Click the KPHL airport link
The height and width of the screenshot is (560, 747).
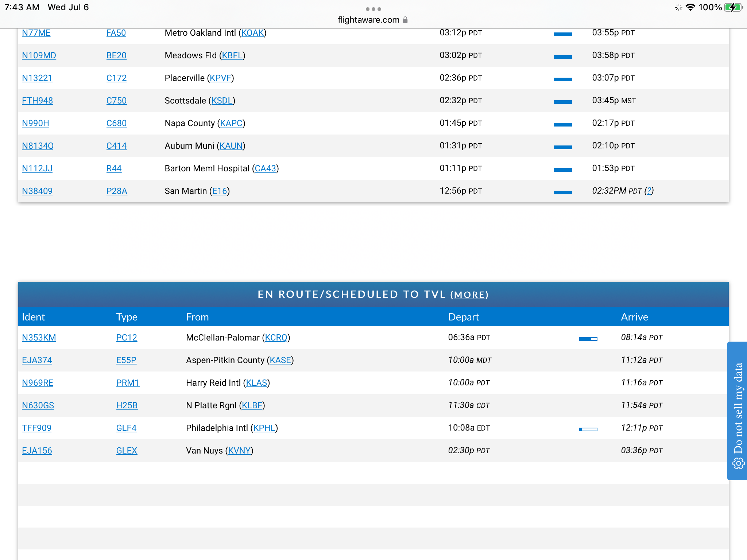point(264,428)
